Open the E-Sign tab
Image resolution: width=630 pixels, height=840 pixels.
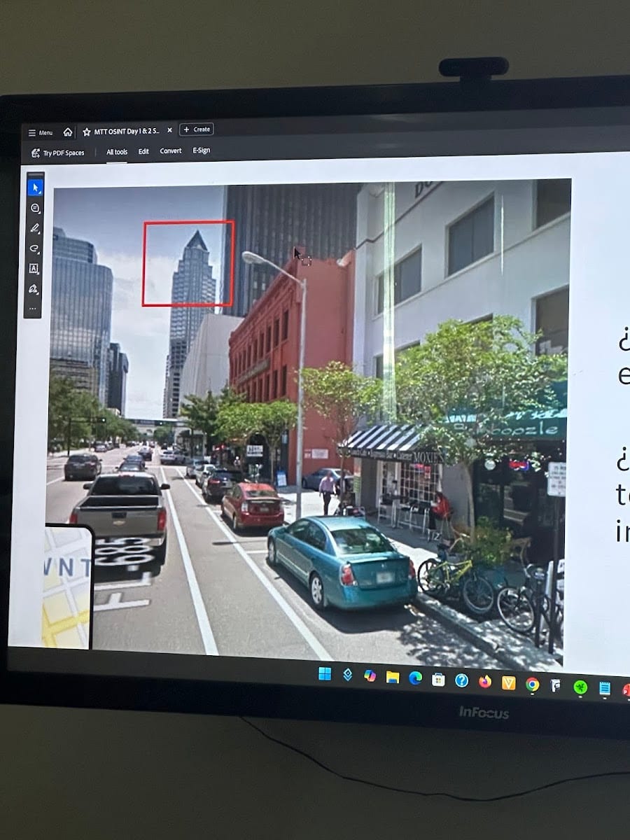tap(202, 150)
